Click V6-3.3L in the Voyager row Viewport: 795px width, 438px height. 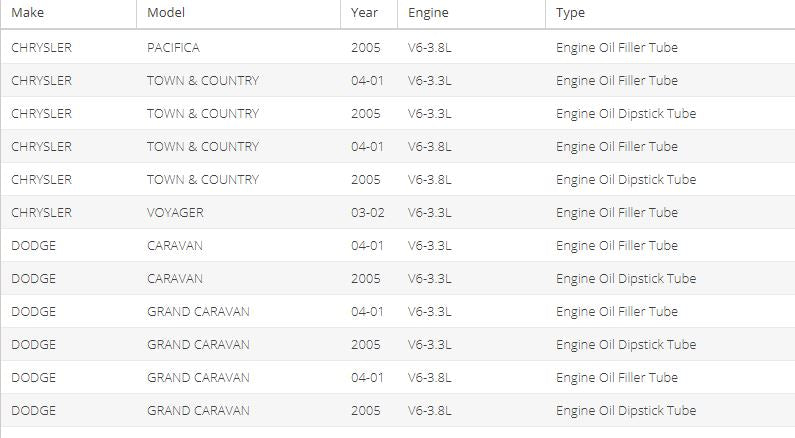pyautogui.click(x=430, y=212)
